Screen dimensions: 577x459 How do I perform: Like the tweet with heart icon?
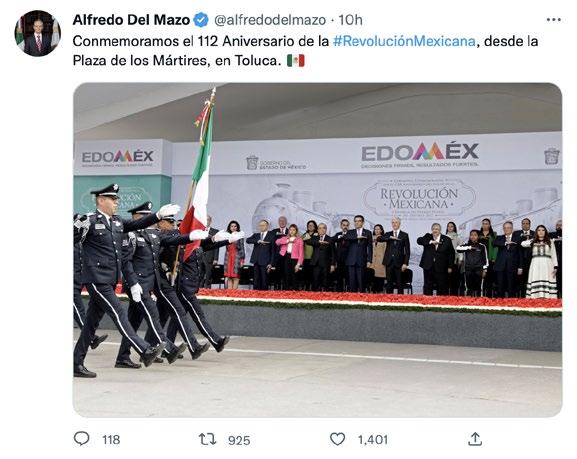point(337,439)
